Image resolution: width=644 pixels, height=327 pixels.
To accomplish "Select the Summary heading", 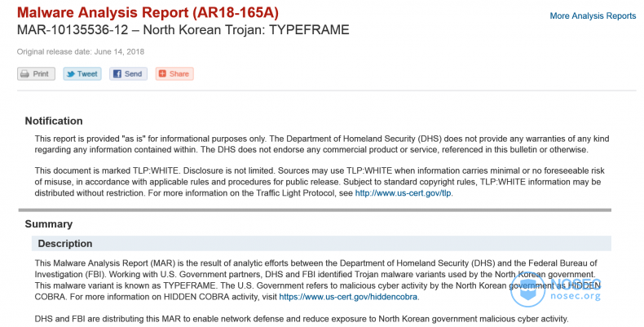I will pyautogui.click(x=49, y=224).
